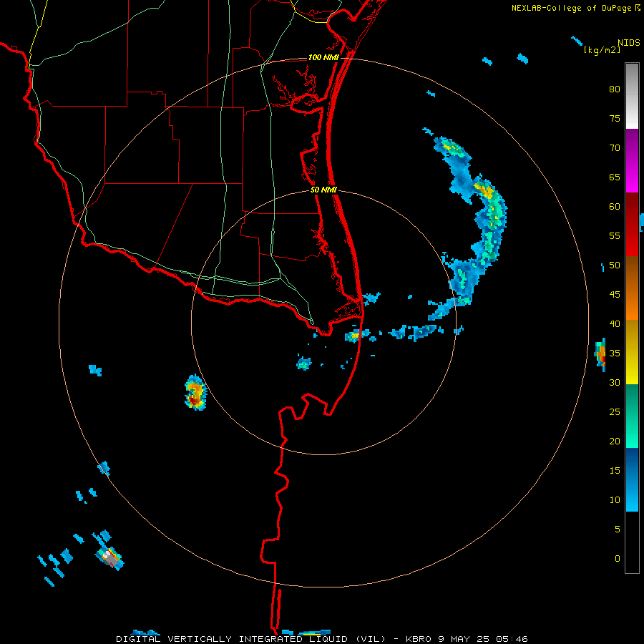644x644 pixels.
Task: Click the 20 value on the color scale
Action: [x=615, y=441]
